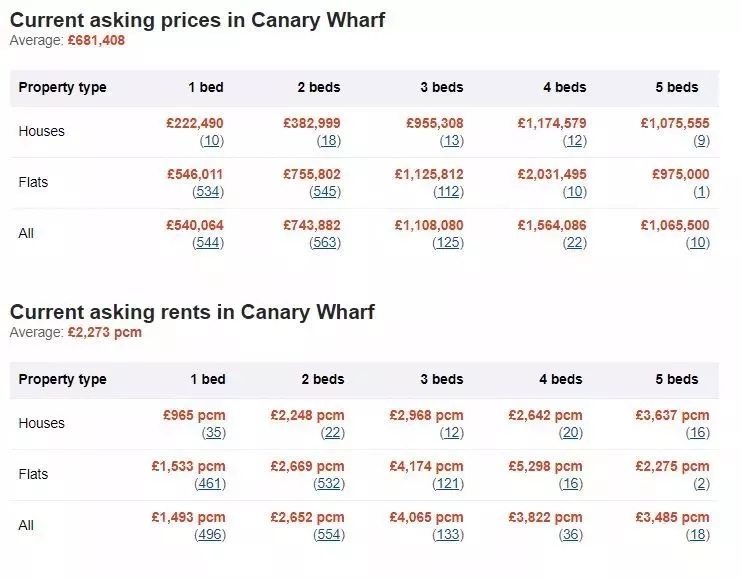The width and height of the screenshot is (742, 578).
Task: Select the (121) three-bed flats to rent link
Action: pos(448,484)
